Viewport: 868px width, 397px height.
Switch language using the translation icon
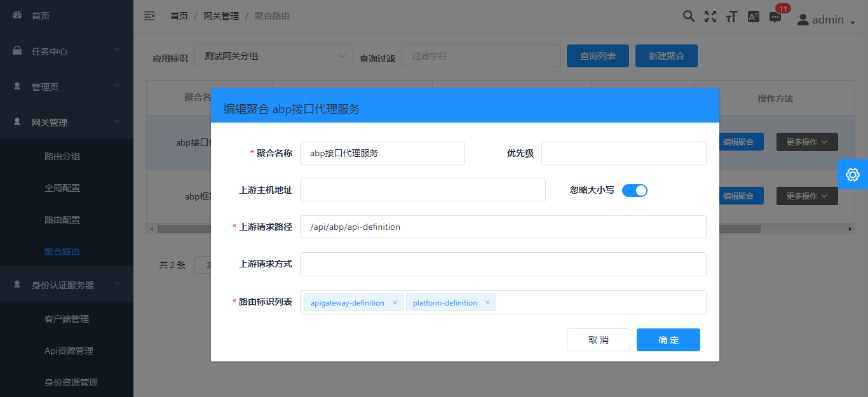point(753,17)
